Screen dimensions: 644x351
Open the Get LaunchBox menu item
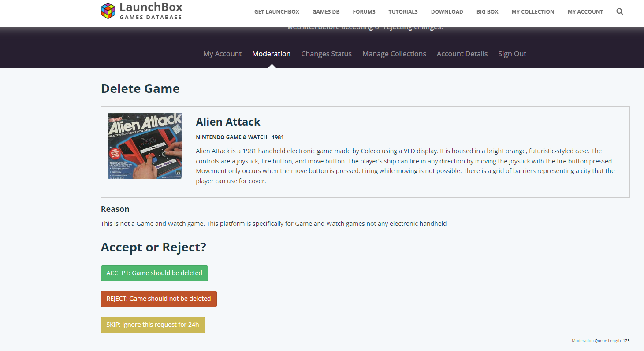click(277, 12)
